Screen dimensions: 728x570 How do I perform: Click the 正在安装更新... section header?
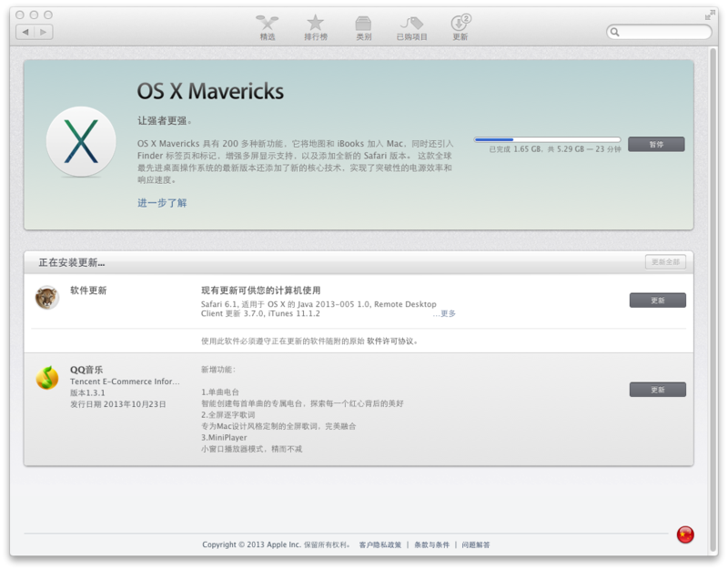click(x=72, y=263)
